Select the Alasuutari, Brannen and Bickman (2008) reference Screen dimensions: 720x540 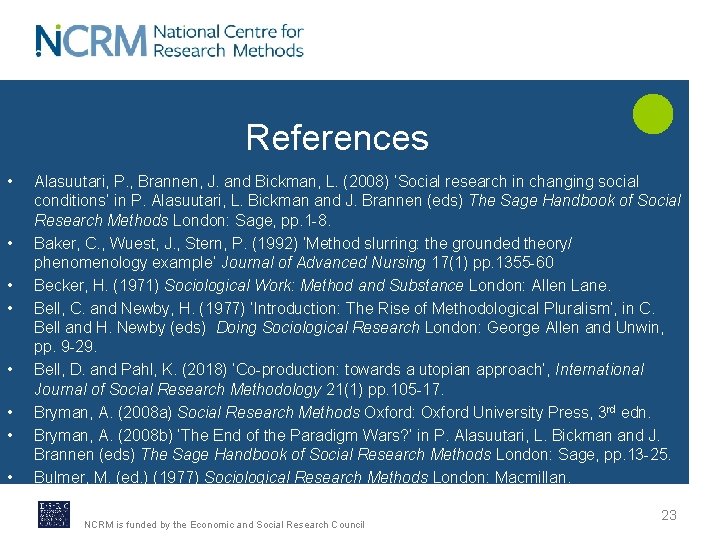coord(357,201)
